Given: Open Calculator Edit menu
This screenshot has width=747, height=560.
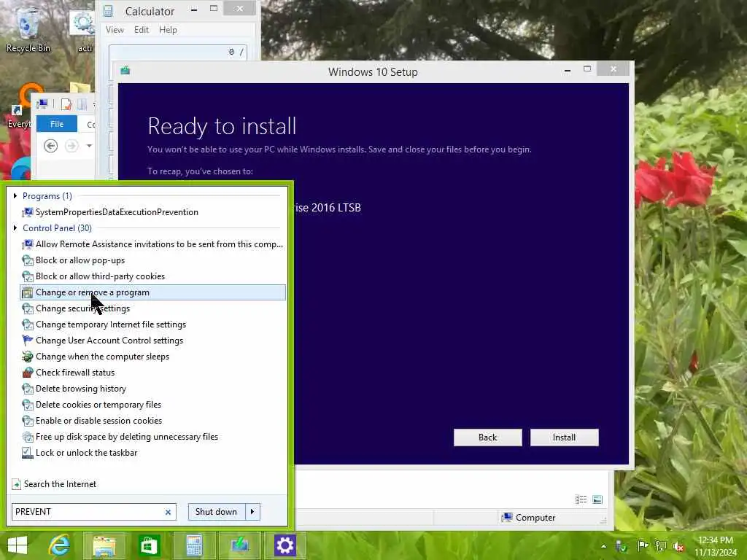Looking at the screenshot, I should coord(141,29).
